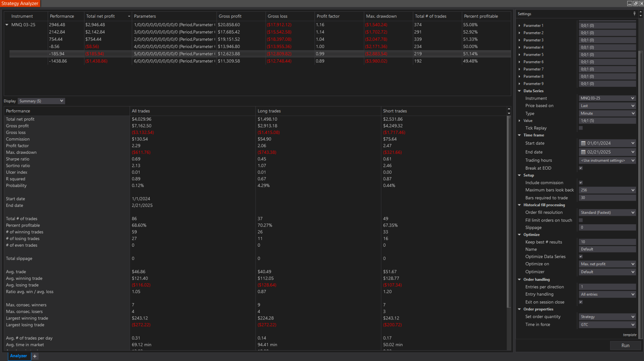Uncheck Optimize Data Series
Viewport: 644px width, 361px height.
[581, 257]
